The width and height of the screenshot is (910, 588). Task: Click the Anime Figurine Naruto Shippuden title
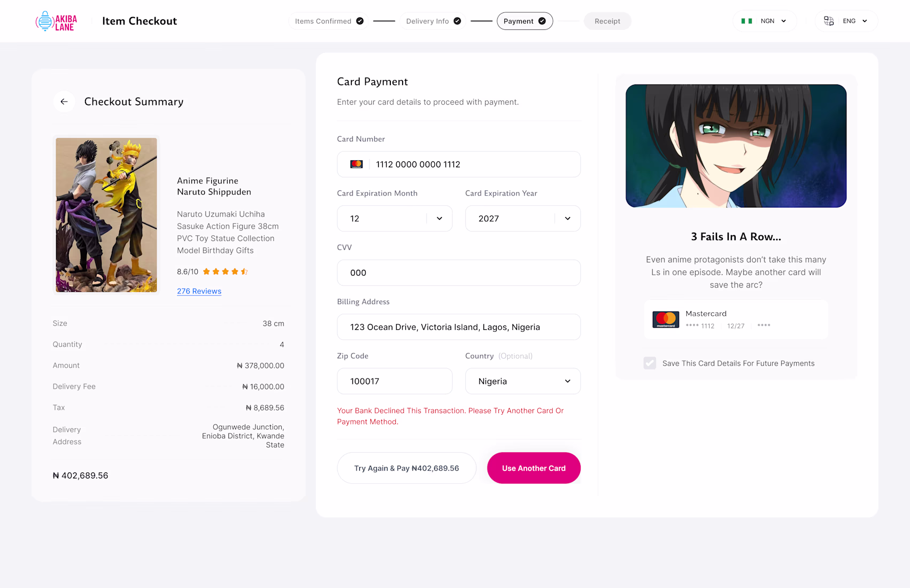[214, 187]
